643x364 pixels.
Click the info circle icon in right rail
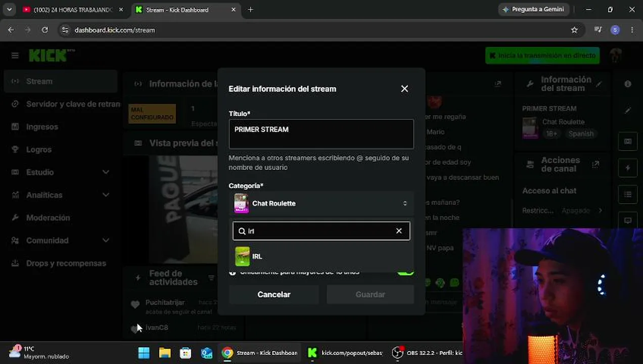tap(628, 84)
